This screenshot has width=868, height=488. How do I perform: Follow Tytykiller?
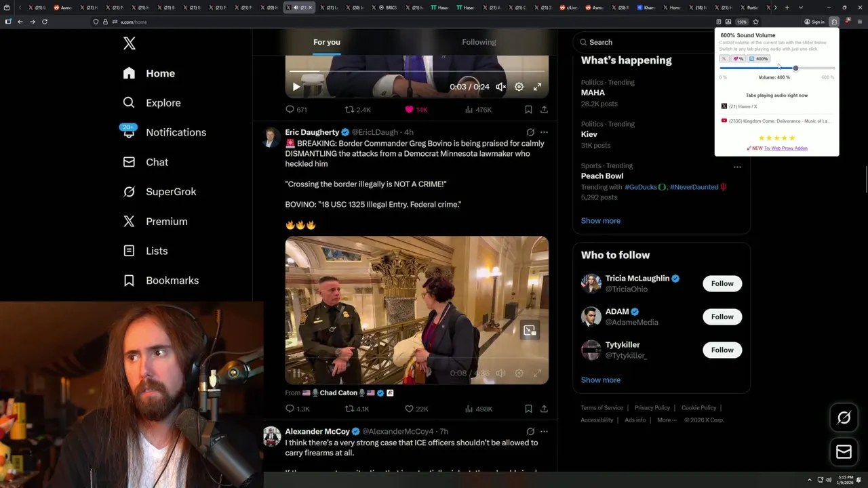[722, 350]
